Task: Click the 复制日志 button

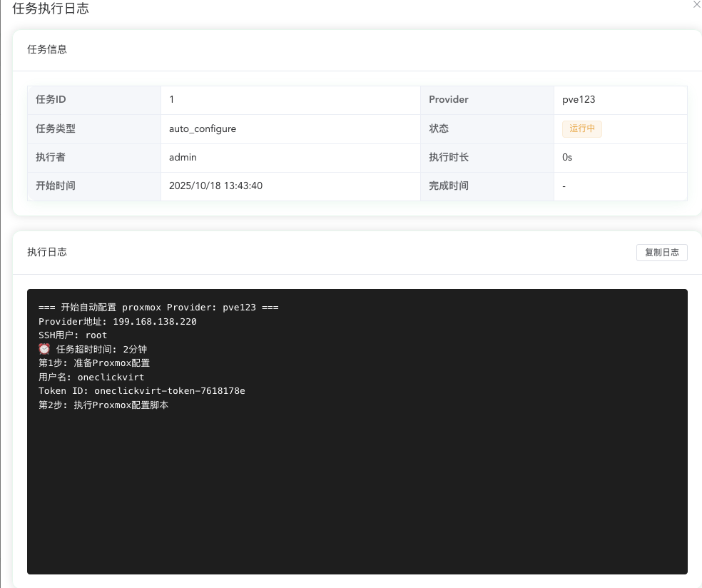Action: 661,253
